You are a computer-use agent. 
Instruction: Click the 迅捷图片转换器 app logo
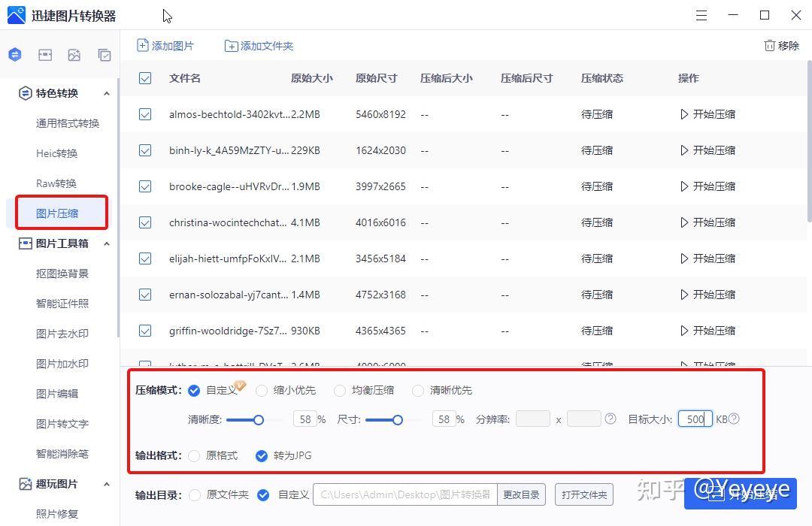point(16,15)
